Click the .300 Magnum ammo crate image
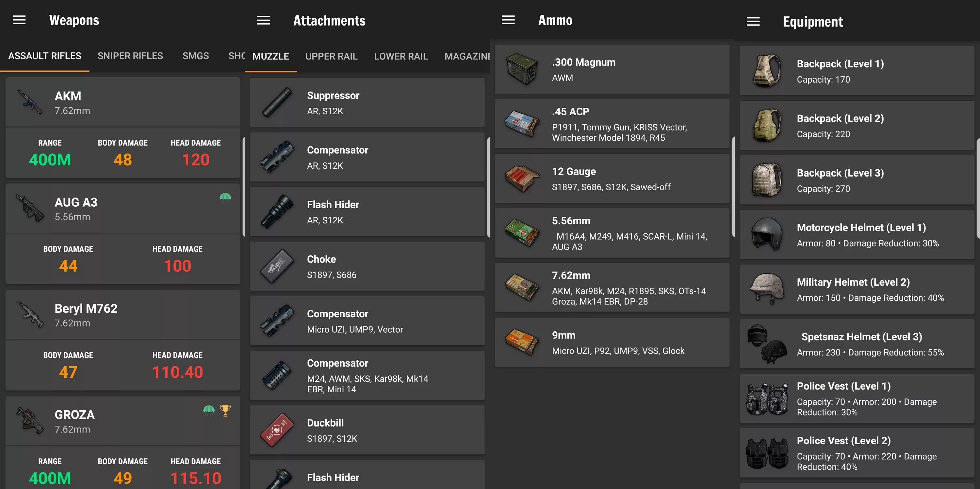Image resolution: width=980 pixels, height=489 pixels. pyautogui.click(x=522, y=70)
